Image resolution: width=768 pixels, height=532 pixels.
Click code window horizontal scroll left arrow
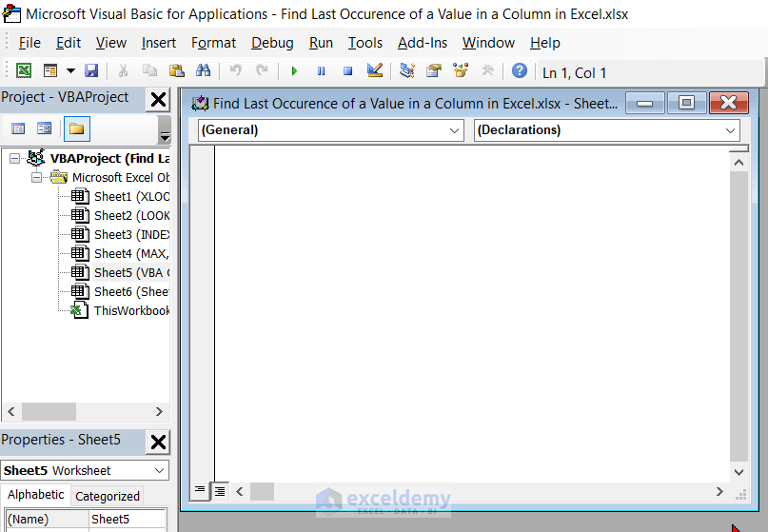tap(240, 491)
